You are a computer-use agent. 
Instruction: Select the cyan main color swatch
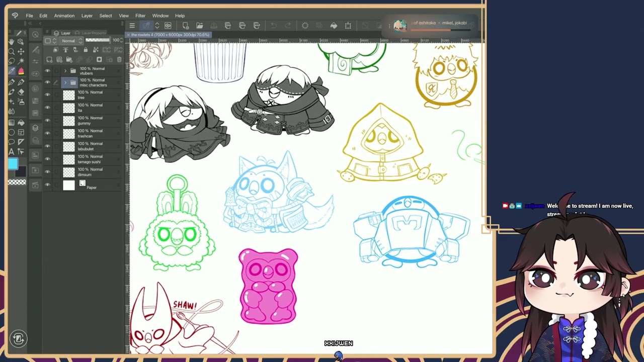coord(13,163)
